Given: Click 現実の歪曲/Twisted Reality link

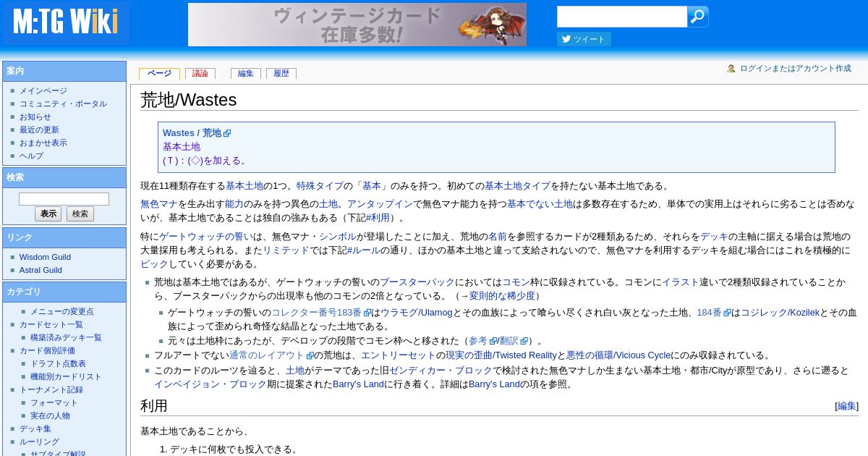Looking at the screenshot, I should (x=501, y=355).
